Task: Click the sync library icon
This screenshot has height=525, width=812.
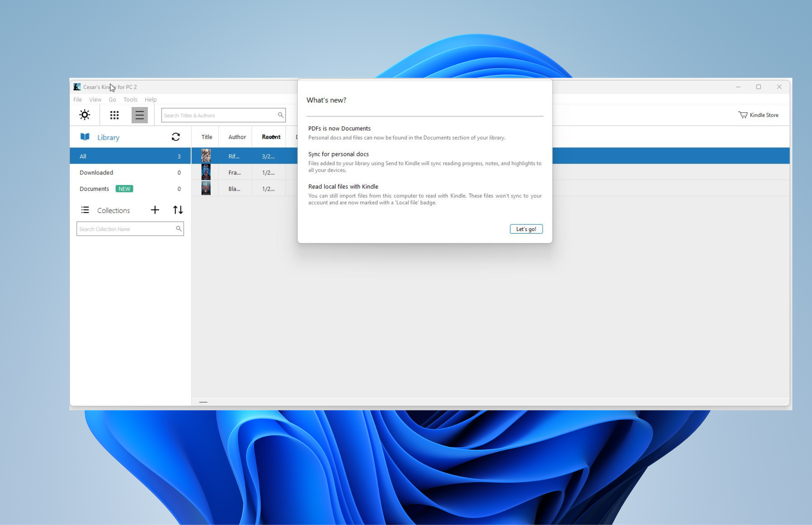Action: tap(176, 137)
